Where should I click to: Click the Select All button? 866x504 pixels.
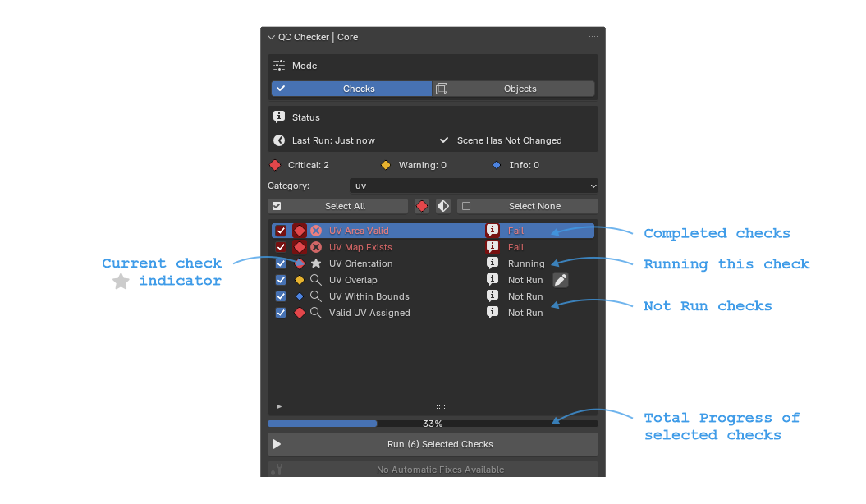tap(337, 207)
